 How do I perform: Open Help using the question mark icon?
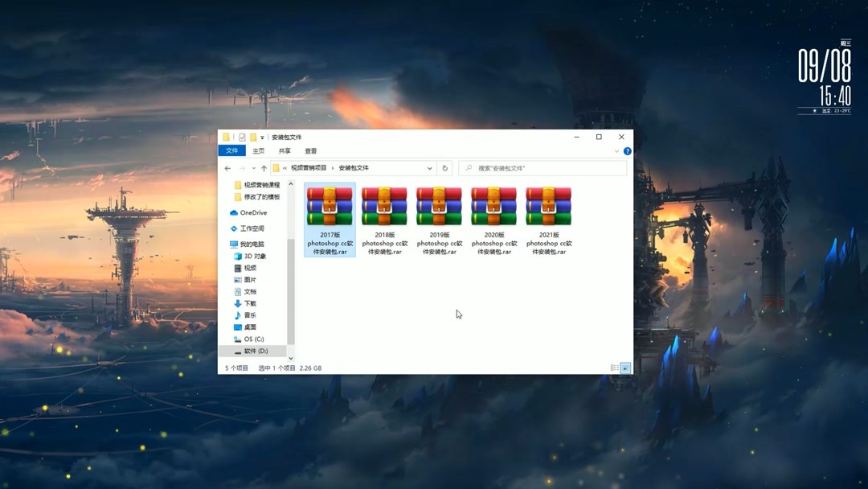click(627, 150)
